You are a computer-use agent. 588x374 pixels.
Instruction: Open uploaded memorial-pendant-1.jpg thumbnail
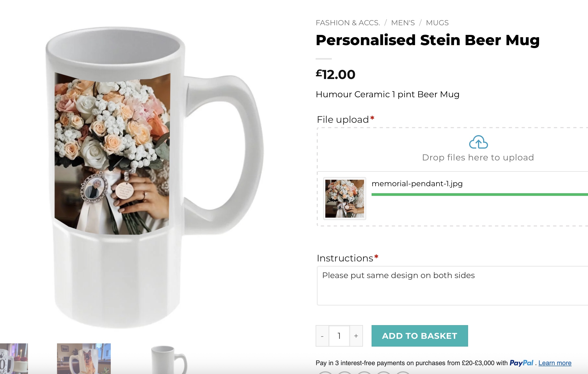tap(344, 199)
